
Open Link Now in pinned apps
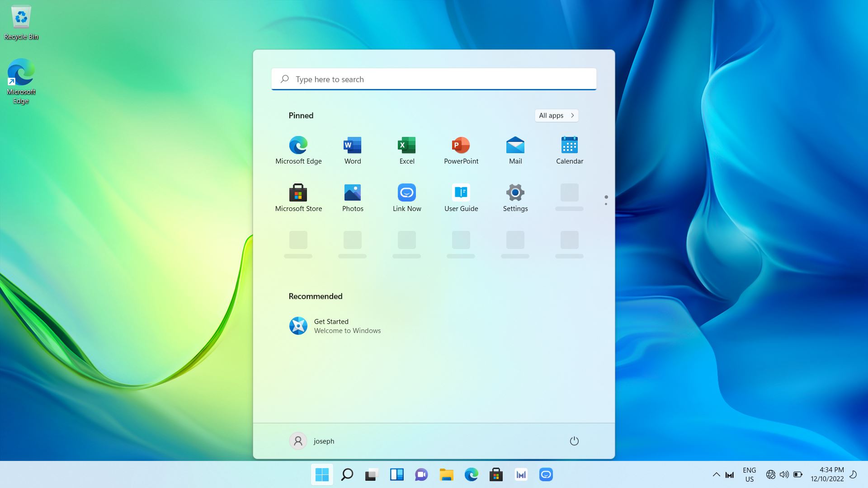click(x=407, y=198)
